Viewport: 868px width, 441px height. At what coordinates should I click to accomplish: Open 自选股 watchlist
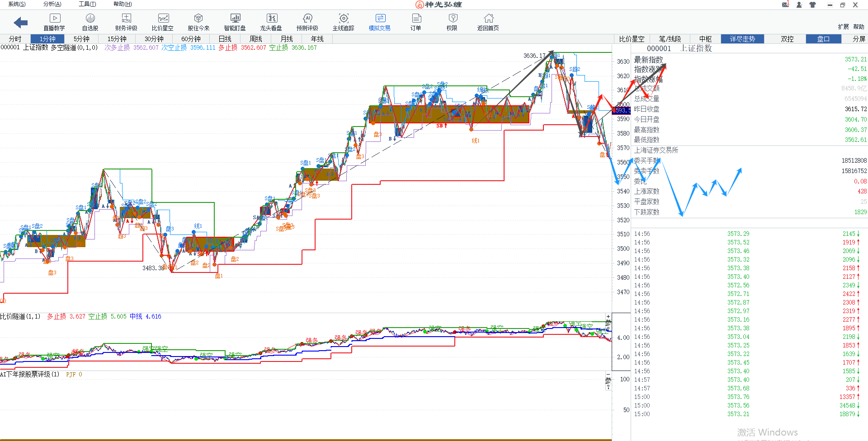pyautogui.click(x=90, y=22)
